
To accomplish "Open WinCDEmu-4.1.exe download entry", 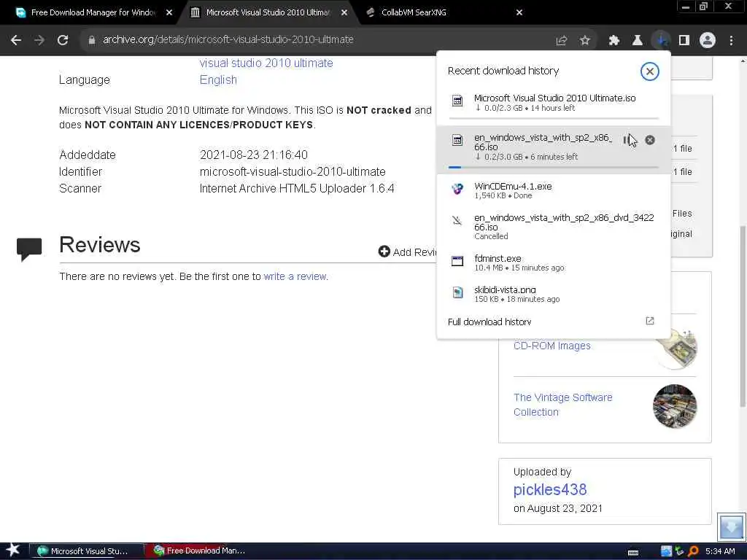I will point(554,190).
